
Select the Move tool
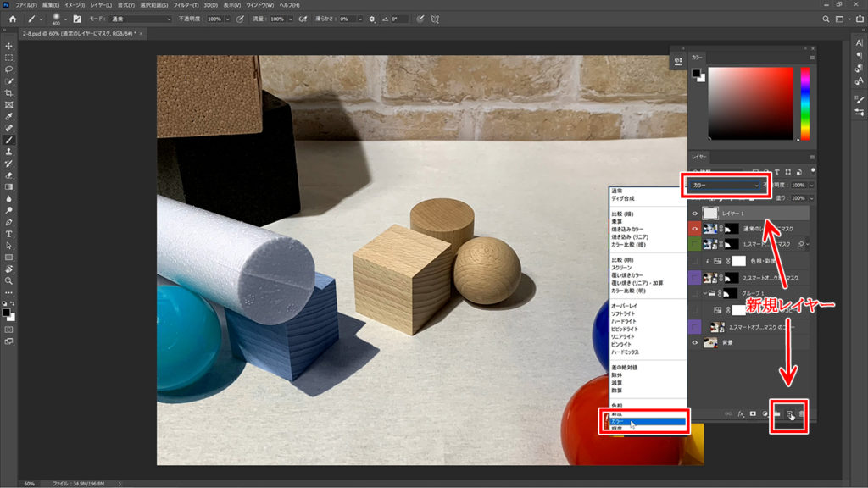pos(9,46)
